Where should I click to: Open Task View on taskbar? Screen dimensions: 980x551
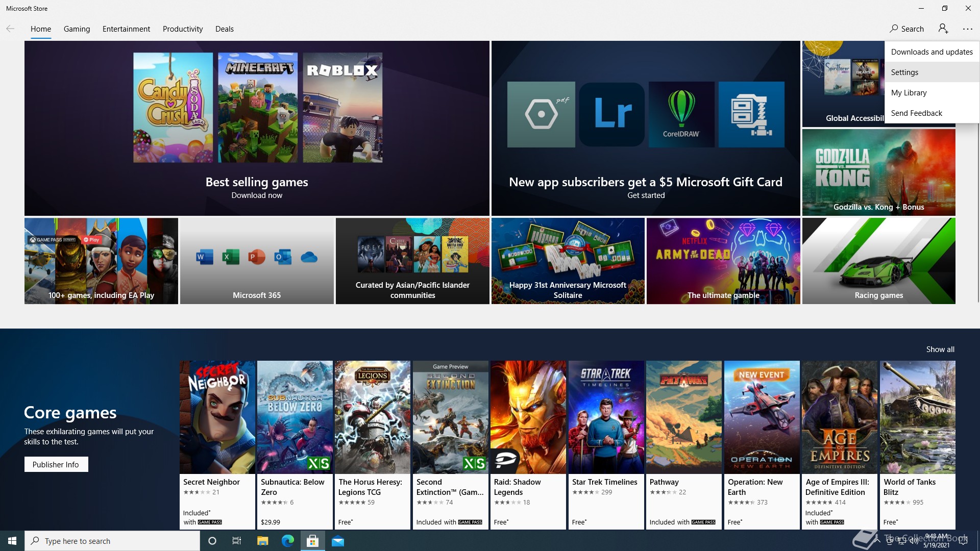tap(237, 541)
